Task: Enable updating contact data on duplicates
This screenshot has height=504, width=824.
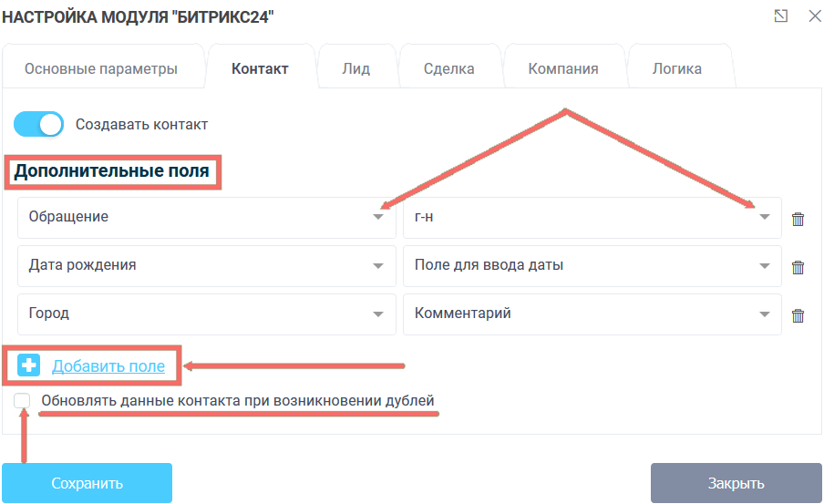Action: (x=23, y=401)
